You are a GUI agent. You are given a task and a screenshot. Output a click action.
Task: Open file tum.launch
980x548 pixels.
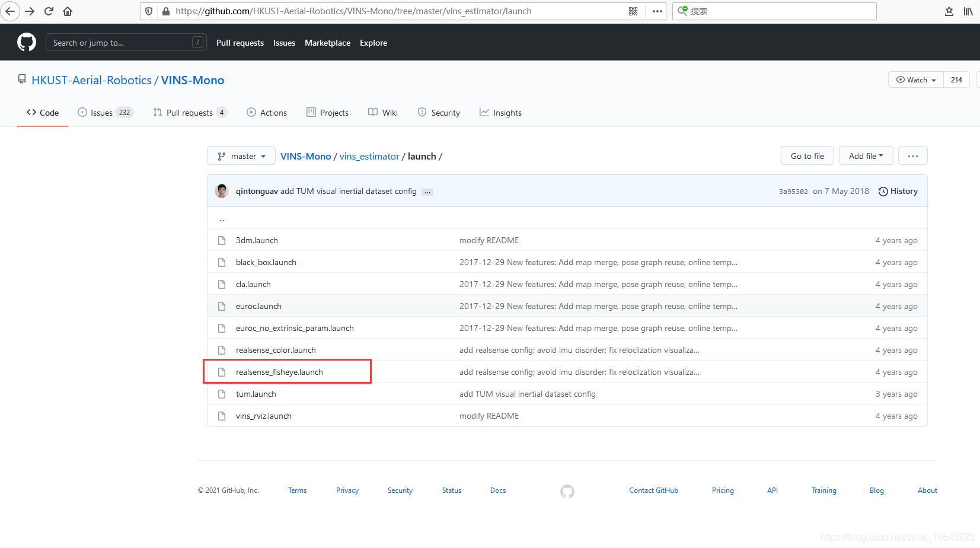point(256,394)
